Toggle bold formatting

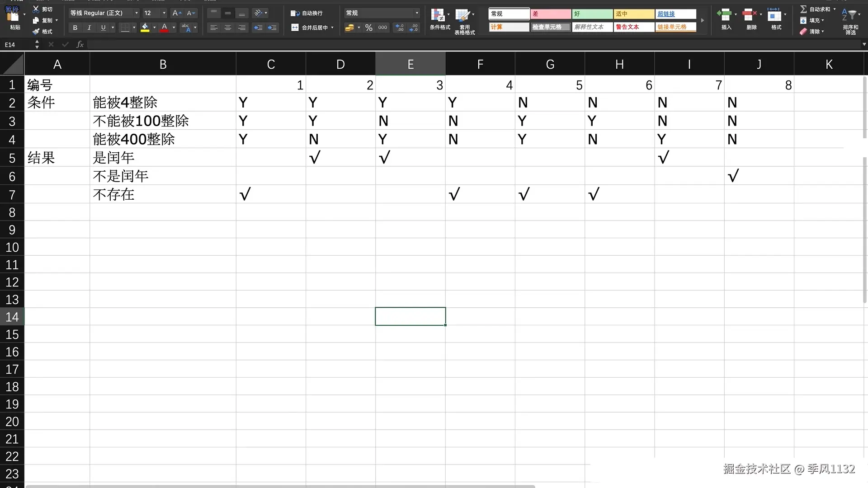click(75, 28)
